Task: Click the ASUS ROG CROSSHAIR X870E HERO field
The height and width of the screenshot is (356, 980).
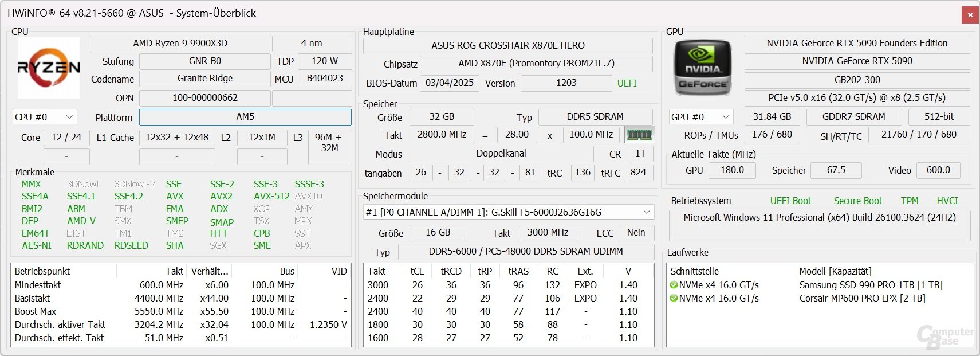Action: [x=508, y=46]
